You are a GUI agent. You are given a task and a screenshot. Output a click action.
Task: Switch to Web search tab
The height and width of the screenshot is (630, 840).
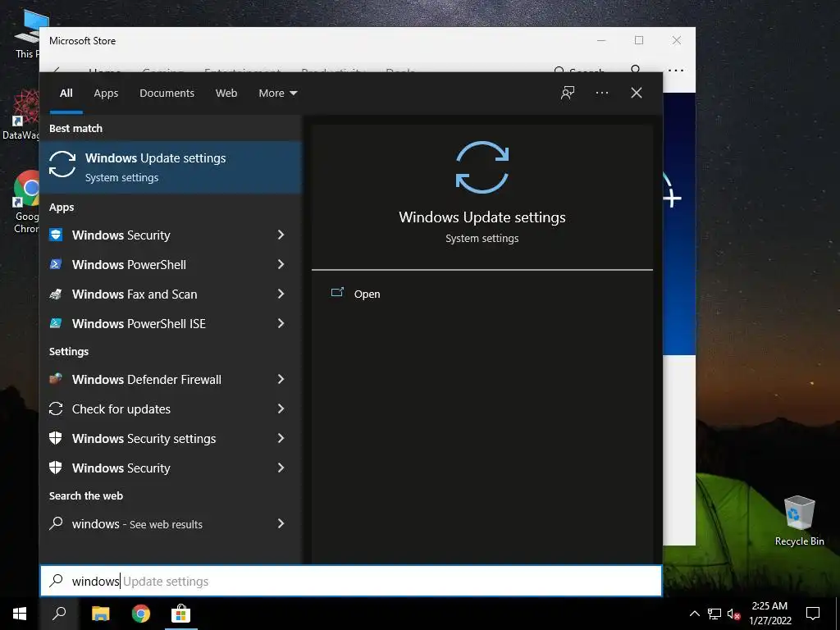pos(226,94)
